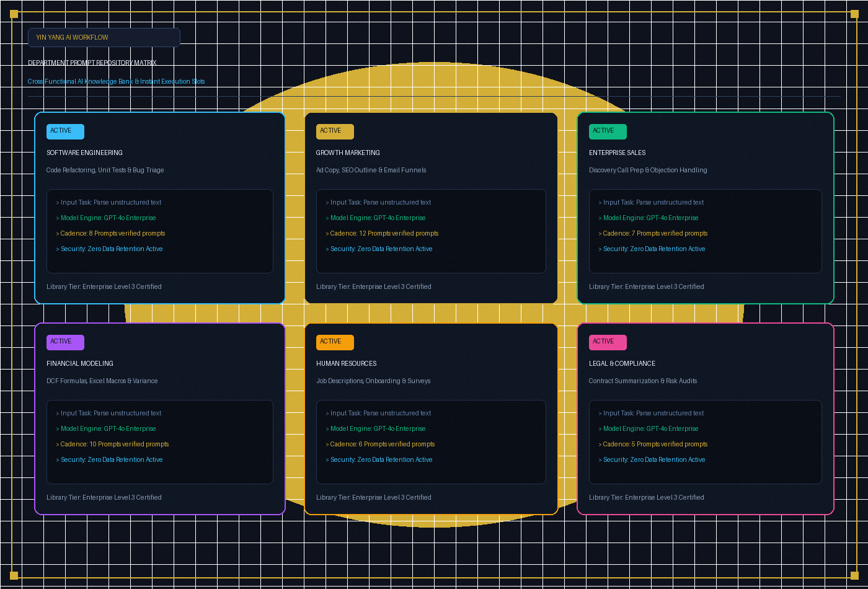This screenshot has height=589, width=868.
Task: Click the Security line in Software Engineering
Action: pyautogui.click(x=109, y=249)
